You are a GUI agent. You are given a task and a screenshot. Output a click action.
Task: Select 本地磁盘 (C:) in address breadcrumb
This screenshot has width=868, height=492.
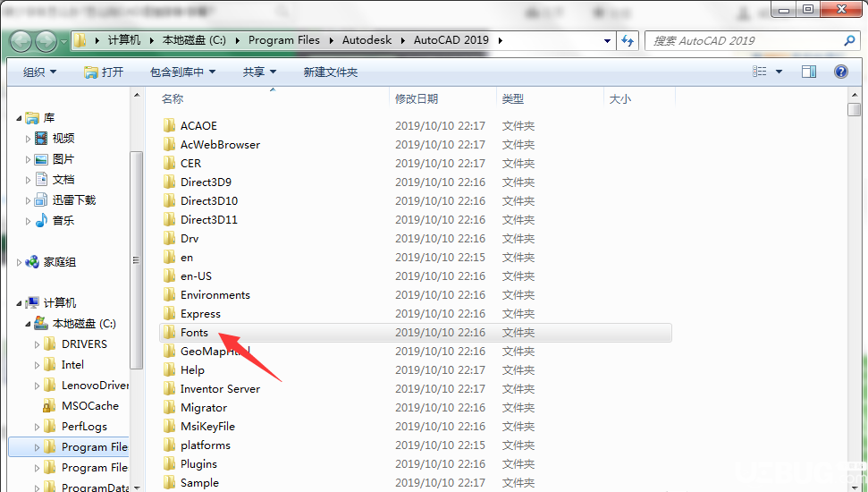point(194,40)
